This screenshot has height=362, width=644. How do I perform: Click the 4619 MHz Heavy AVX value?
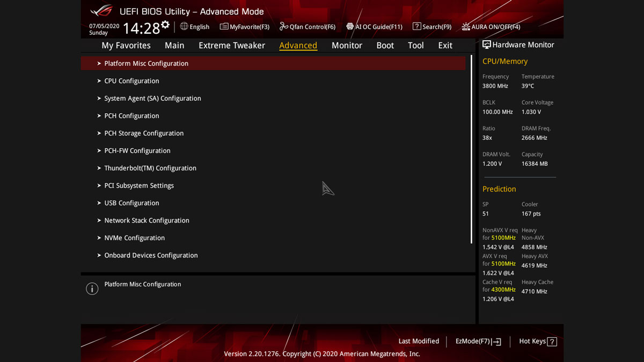point(534,265)
